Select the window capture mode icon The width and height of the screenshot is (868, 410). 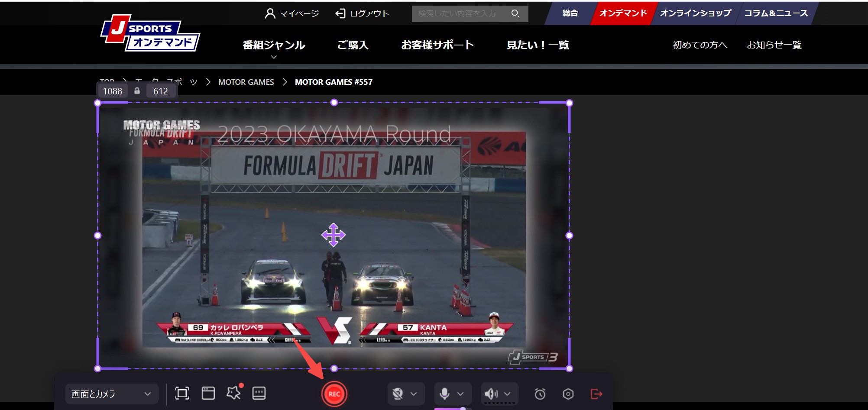pos(208,393)
